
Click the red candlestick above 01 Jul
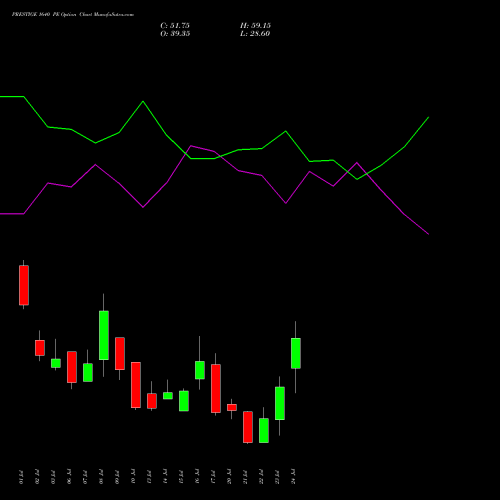point(24,285)
